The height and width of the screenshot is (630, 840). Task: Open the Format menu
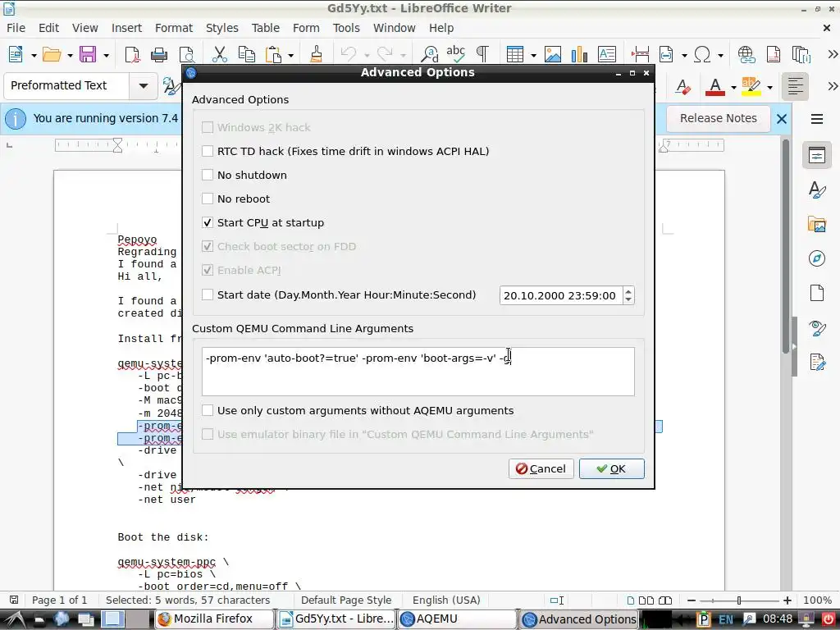tap(174, 28)
